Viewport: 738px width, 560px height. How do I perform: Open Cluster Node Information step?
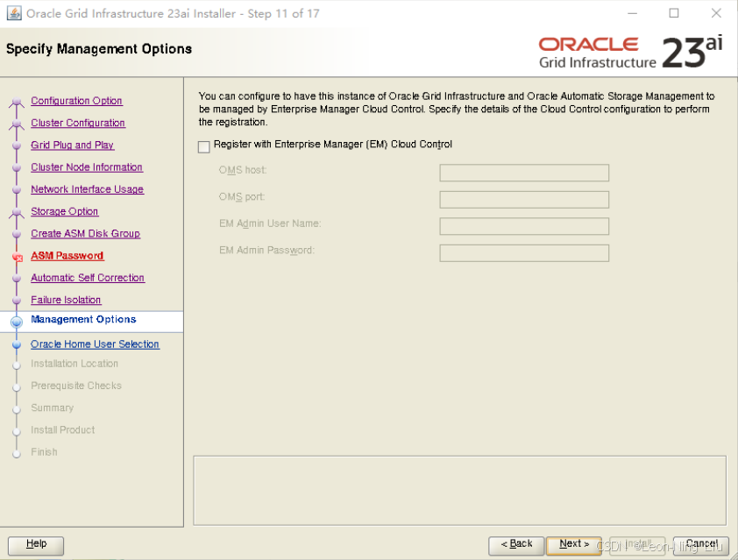[87, 167]
